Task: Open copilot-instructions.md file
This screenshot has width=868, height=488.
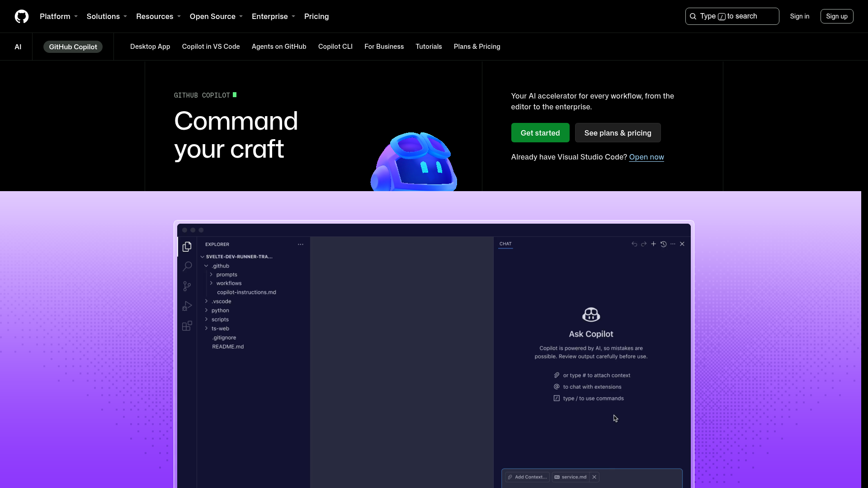Action: (x=246, y=292)
